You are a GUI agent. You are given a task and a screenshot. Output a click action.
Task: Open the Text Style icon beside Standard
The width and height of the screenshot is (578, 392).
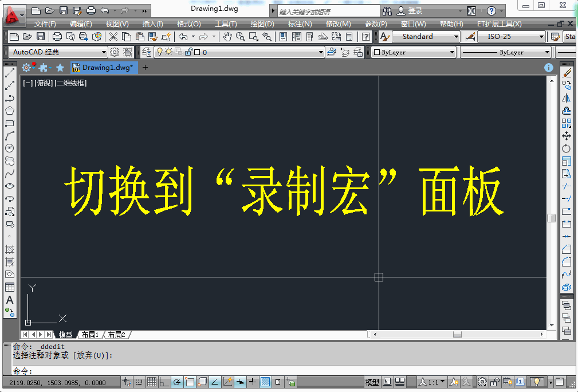click(384, 37)
